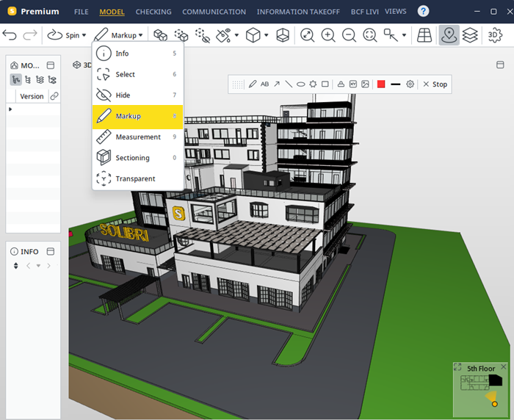Click the 3D cube view icon
This screenshot has height=420, width=514.
(253, 35)
